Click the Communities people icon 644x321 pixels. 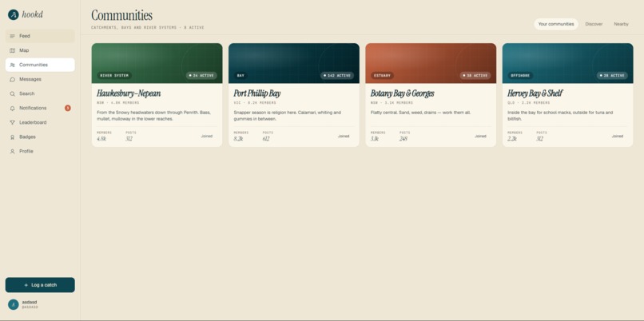[12, 65]
